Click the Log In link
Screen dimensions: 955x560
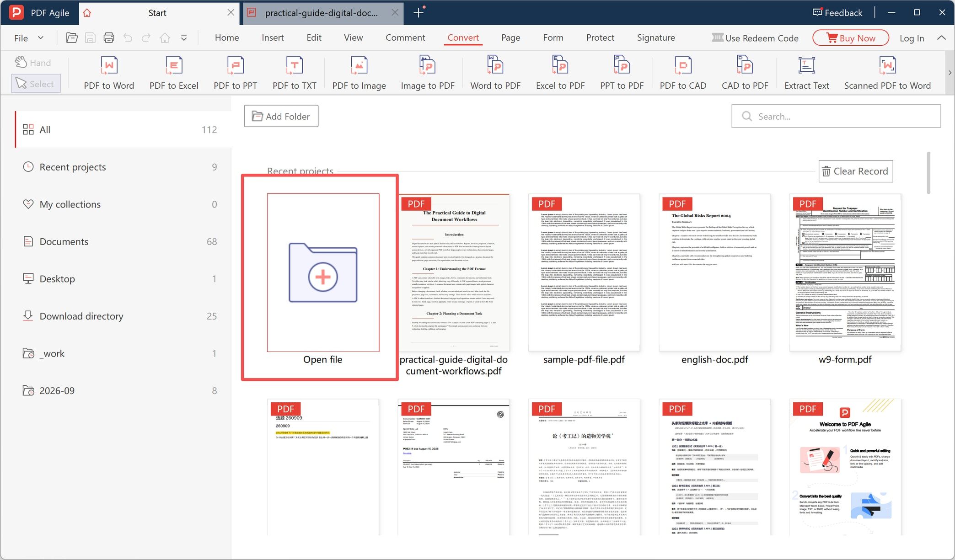pos(912,38)
